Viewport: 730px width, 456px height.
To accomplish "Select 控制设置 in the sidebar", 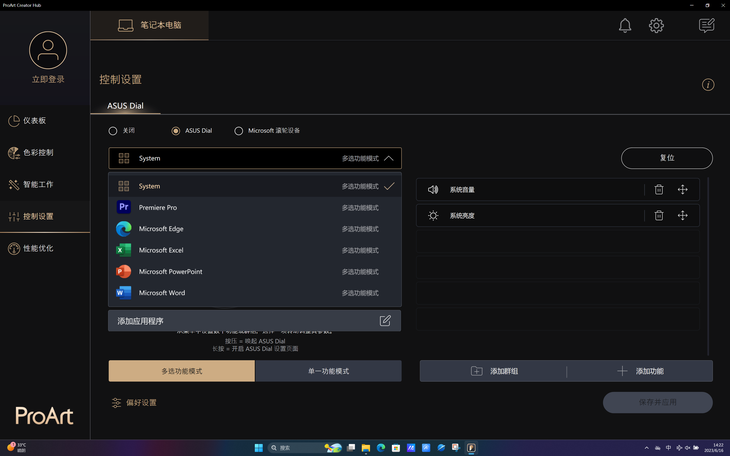I will [x=45, y=216].
